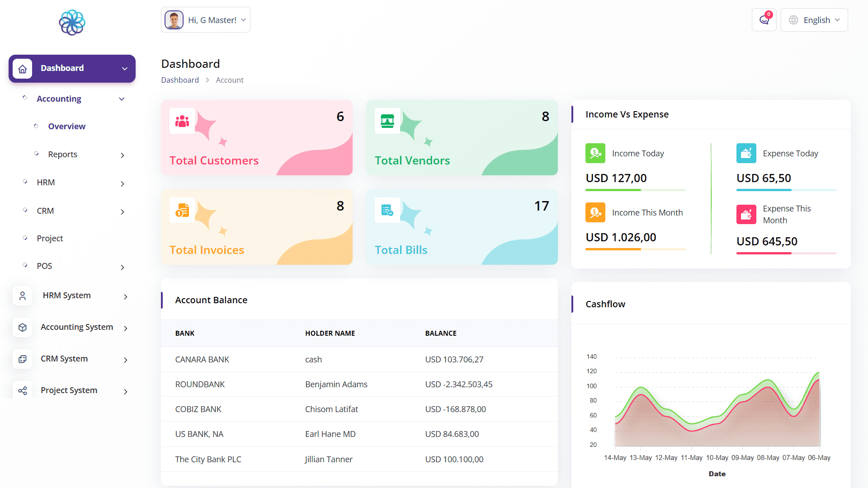
Task: Open the English language dropdown
Action: [x=814, y=20]
